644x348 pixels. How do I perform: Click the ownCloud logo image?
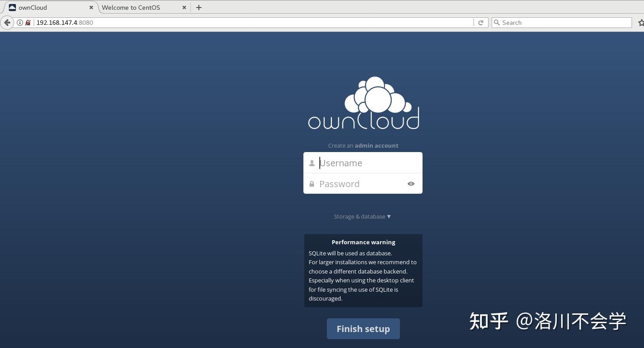click(x=363, y=102)
